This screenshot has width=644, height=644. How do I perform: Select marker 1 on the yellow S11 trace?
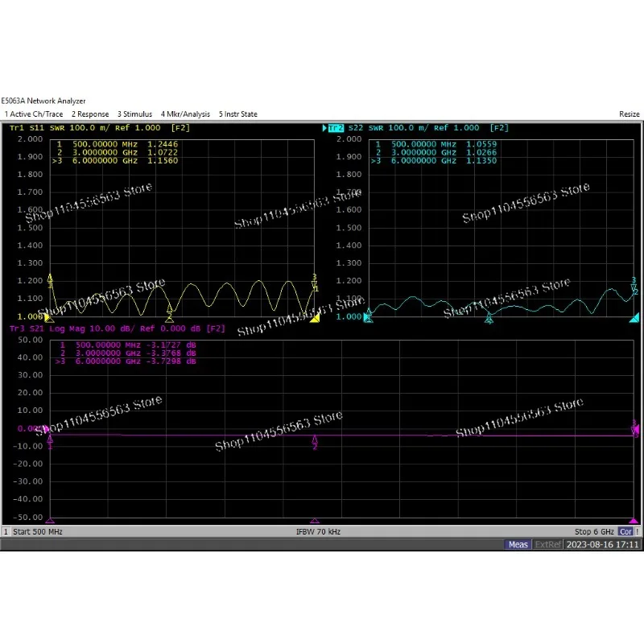[50, 280]
